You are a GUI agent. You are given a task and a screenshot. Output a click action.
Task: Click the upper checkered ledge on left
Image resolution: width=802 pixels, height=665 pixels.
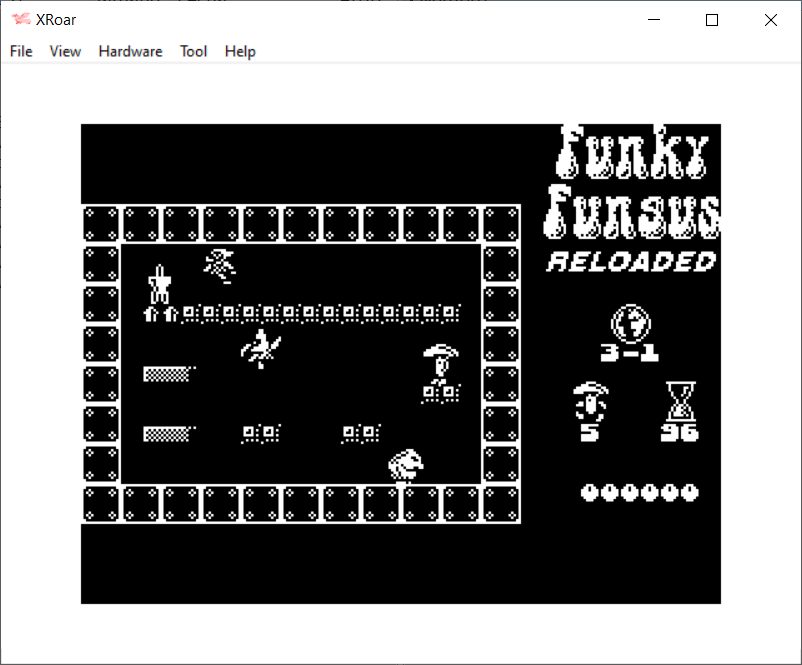tap(167, 374)
